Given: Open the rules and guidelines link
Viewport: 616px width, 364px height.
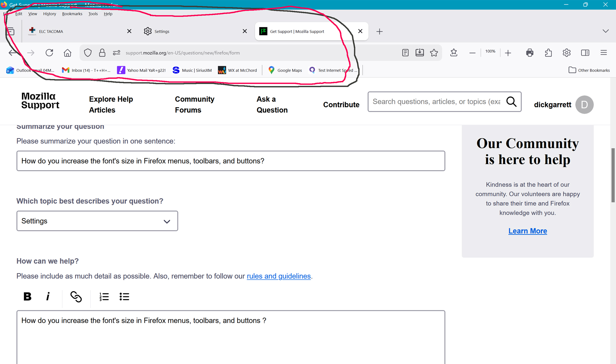Looking at the screenshot, I should tap(279, 276).
